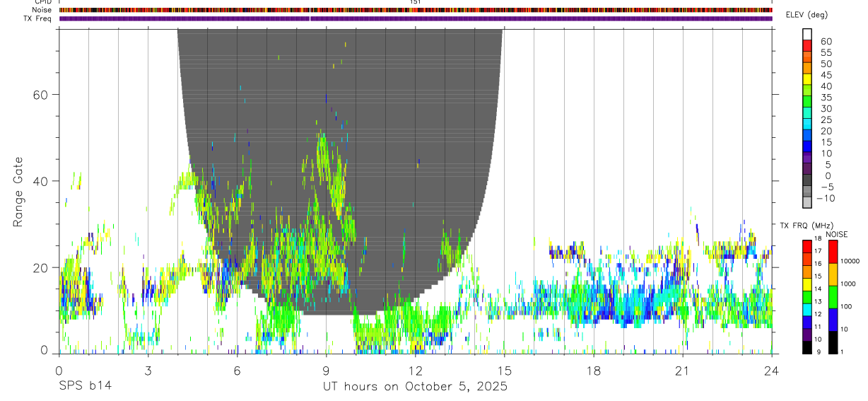Image resolution: width=868 pixels, height=401 pixels.
Task: Click the "Noise" row label at top
Action: click(x=42, y=10)
